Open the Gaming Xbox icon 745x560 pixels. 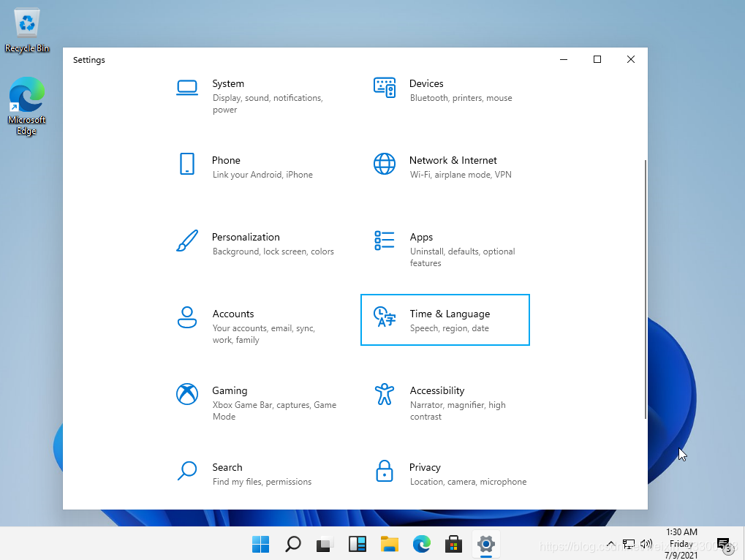[x=187, y=394]
